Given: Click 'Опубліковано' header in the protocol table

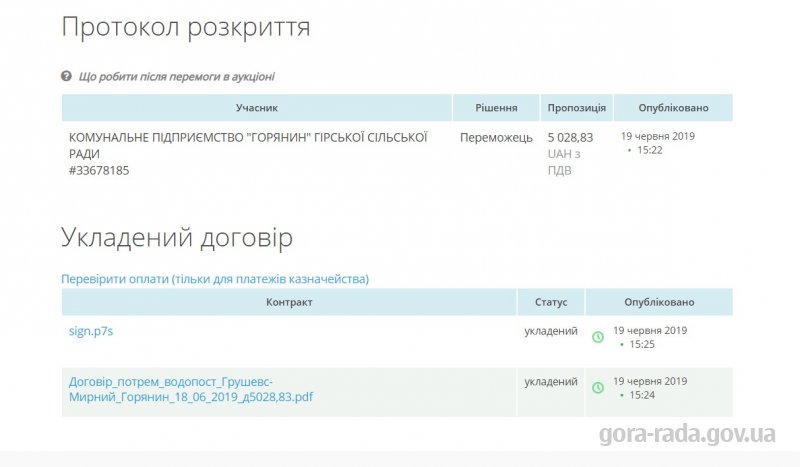Looking at the screenshot, I should (x=673, y=108).
